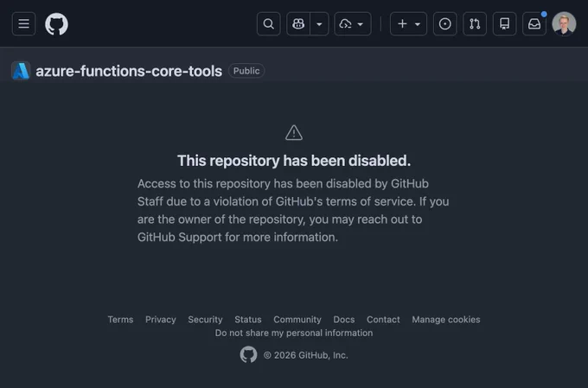
Task: Open the Contact footer link
Action: pyautogui.click(x=383, y=320)
